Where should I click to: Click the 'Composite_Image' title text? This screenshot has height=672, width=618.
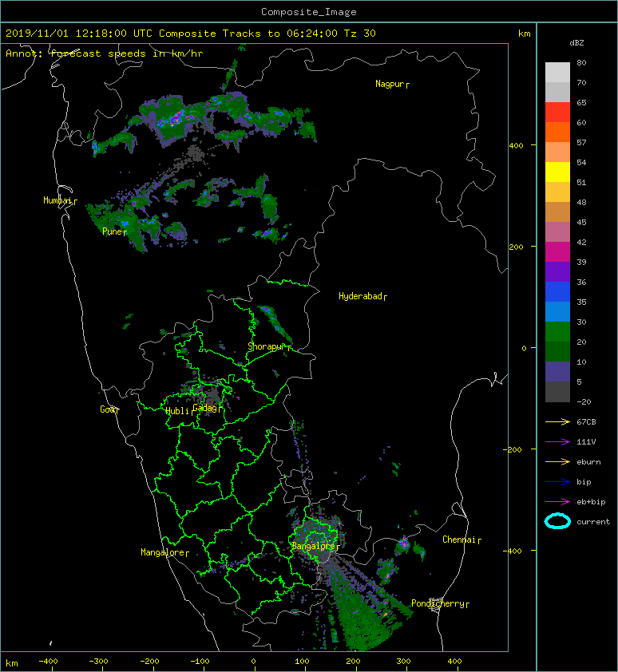click(309, 12)
